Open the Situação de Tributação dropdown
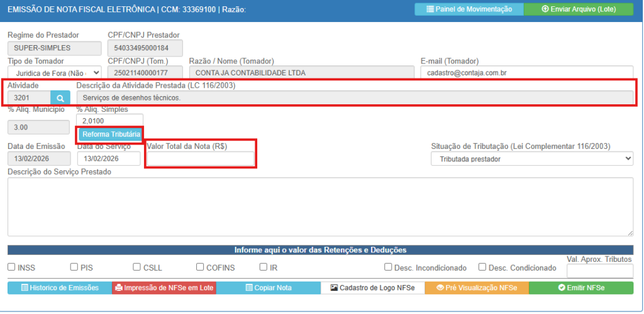644x314 pixels. pyautogui.click(x=531, y=159)
